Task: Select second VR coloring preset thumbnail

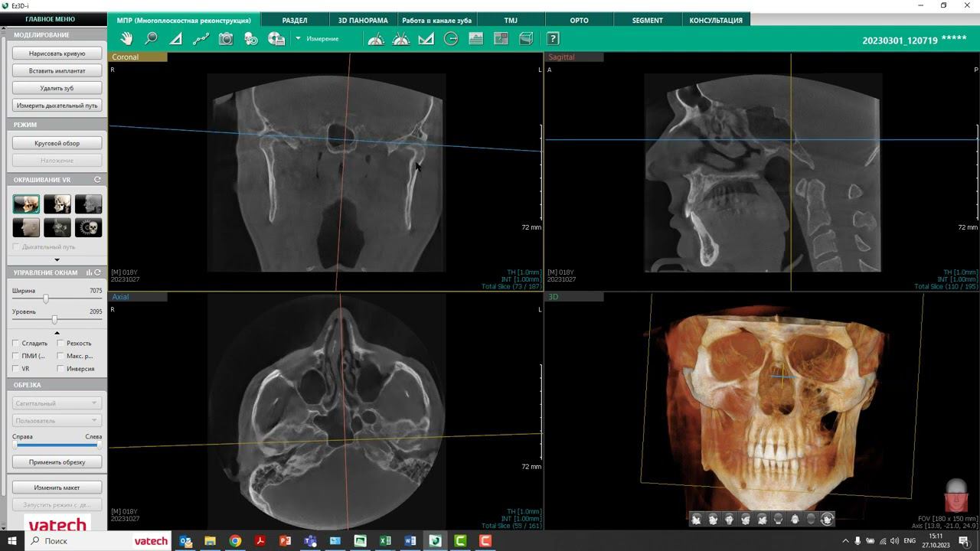Action: pos(57,204)
